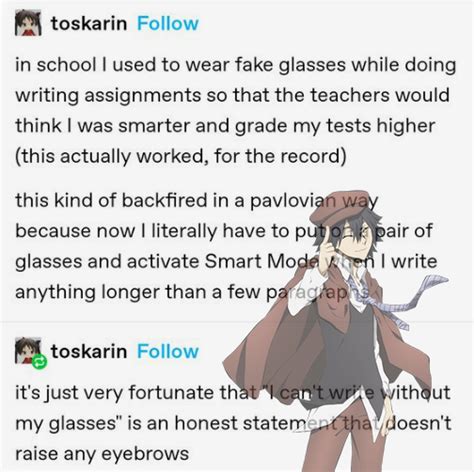Click the "it's just very fortunate" line
474x472 pixels.
[x=233, y=392]
